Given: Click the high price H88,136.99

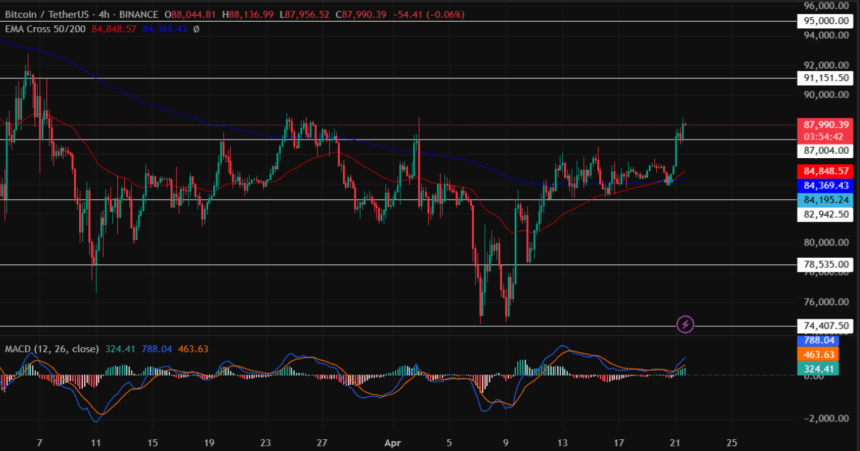Looking at the screenshot, I should [247, 15].
